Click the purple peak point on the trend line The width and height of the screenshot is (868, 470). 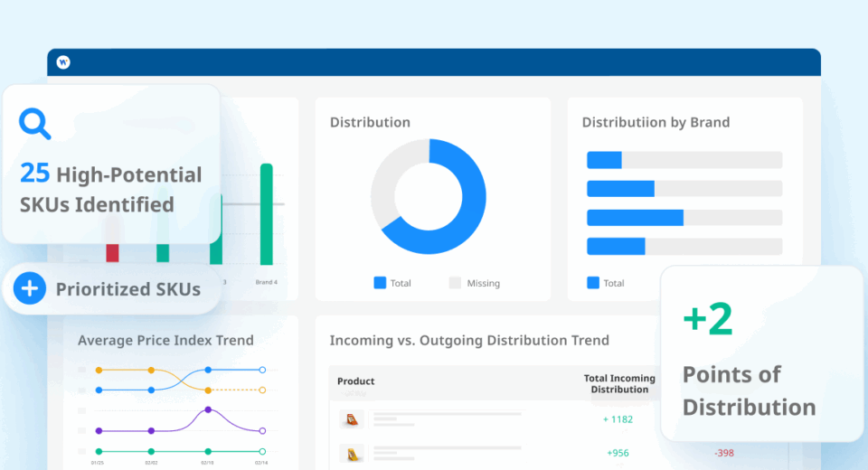pyautogui.click(x=208, y=409)
